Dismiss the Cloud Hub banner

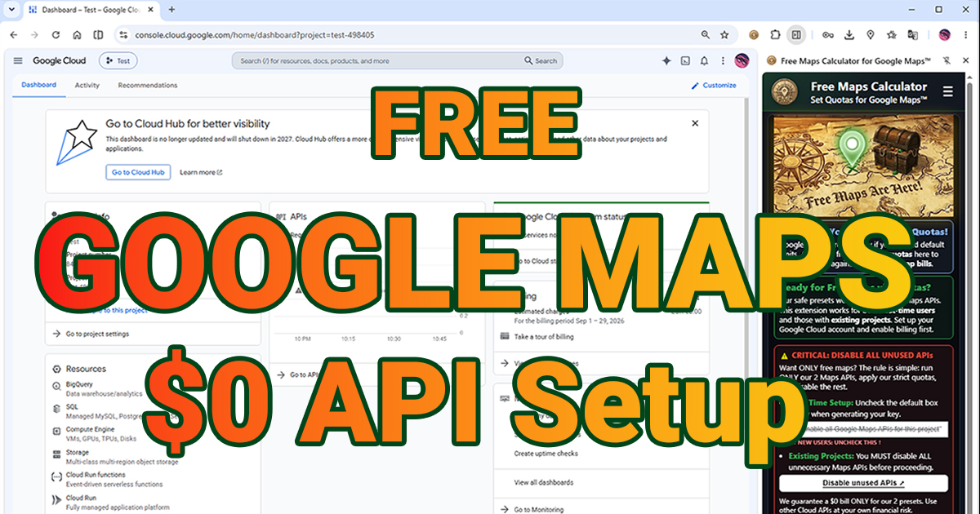click(x=695, y=123)
